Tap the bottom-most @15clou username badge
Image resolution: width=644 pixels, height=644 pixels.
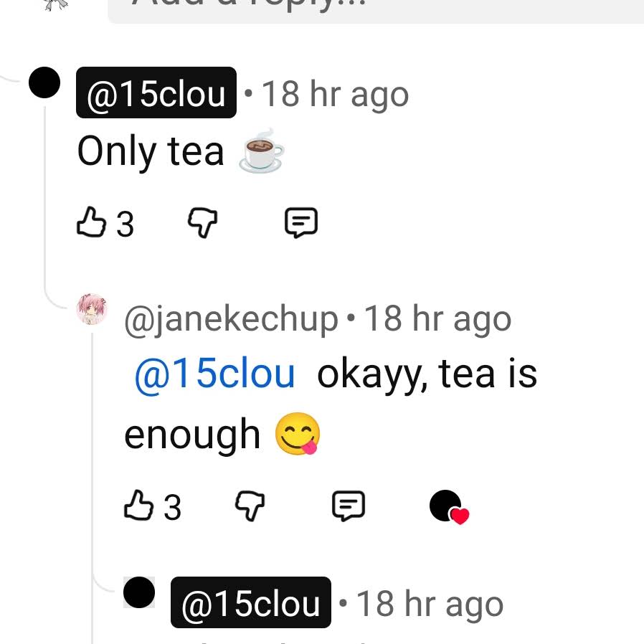pos(251,602)
